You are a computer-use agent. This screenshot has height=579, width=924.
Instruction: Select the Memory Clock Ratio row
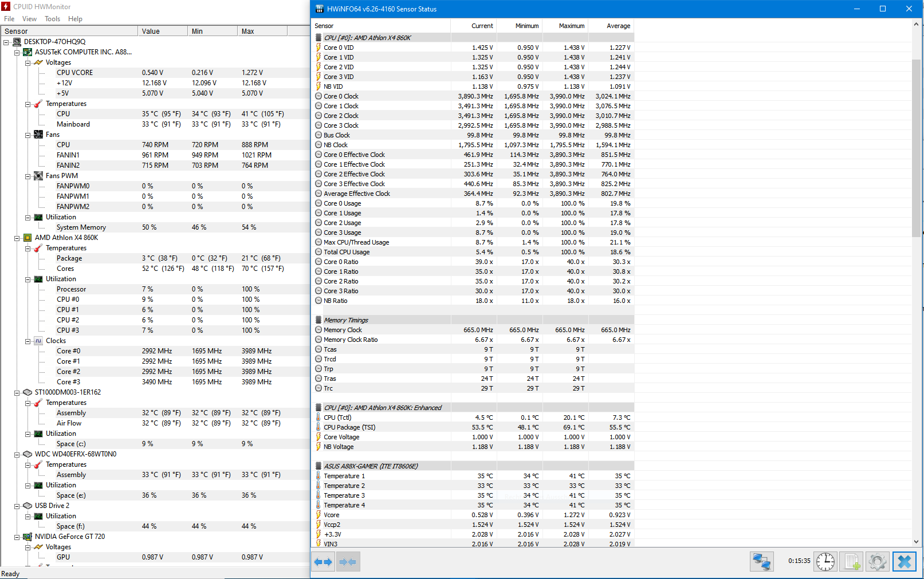(474, 340)
